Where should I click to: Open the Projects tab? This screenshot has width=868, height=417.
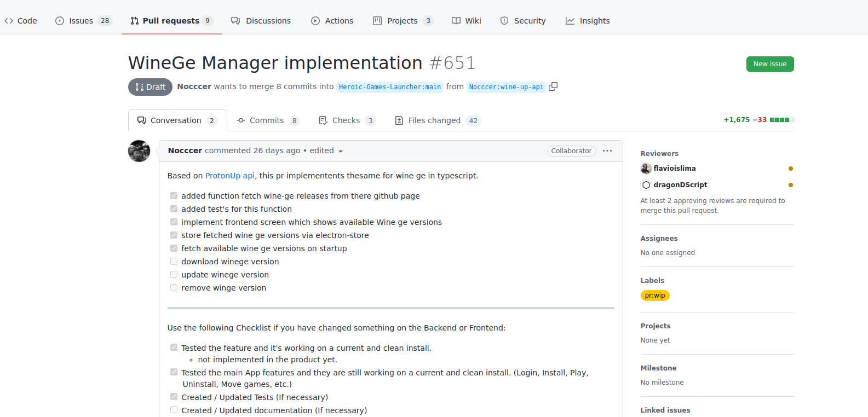tap(403, 21)
